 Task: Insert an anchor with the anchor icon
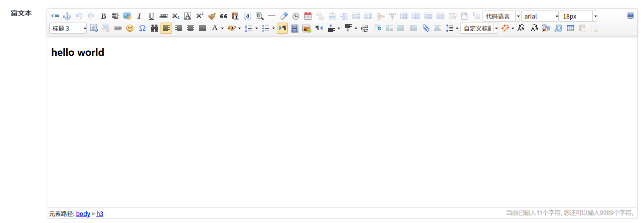(x=67, y=16)
